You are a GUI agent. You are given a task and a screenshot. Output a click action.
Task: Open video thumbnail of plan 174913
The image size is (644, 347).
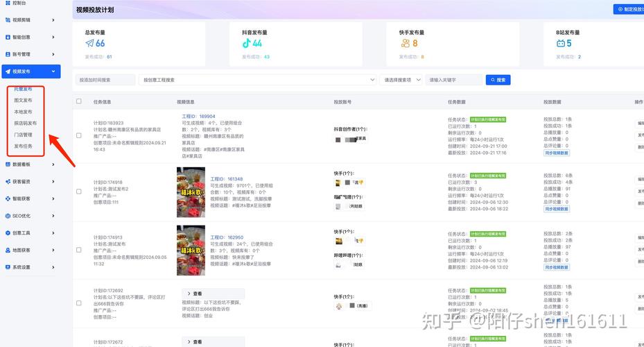[x=191, y=251]
